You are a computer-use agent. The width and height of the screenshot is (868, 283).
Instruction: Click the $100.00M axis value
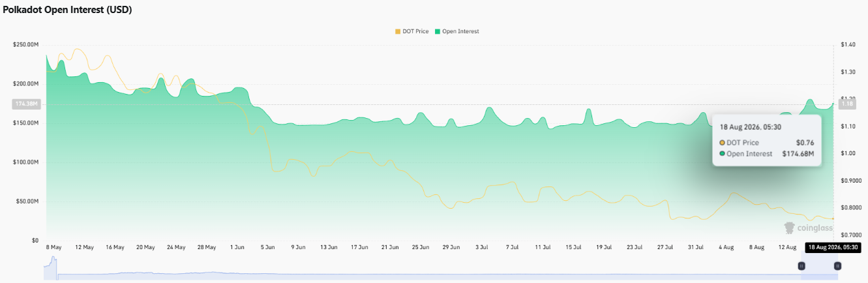click(x=26, y=162)
